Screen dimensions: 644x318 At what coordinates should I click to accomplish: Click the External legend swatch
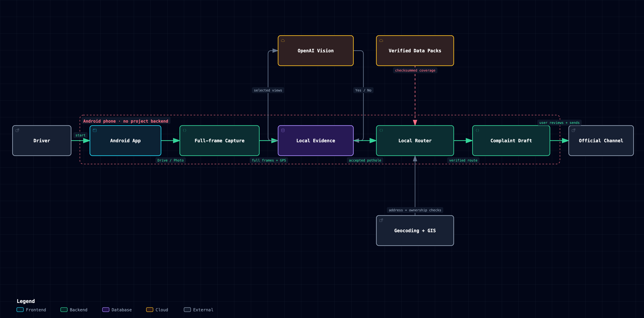click(187, 310)
